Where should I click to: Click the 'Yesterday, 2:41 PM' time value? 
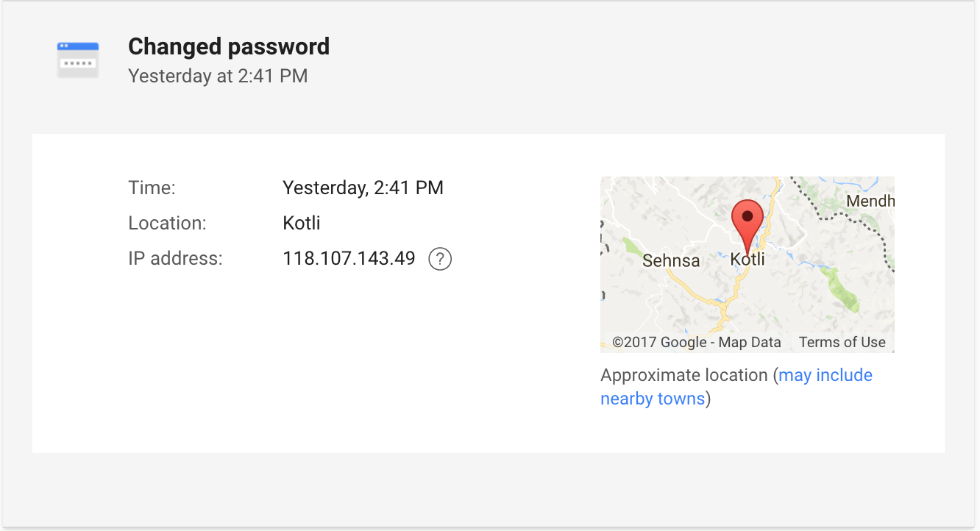pyautogui.click(x=363, y=188)
